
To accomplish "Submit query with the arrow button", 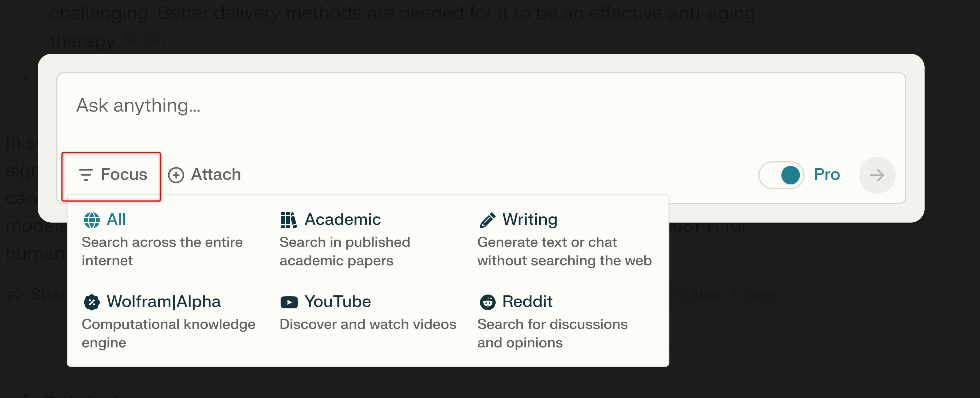I will coord(877,175).
